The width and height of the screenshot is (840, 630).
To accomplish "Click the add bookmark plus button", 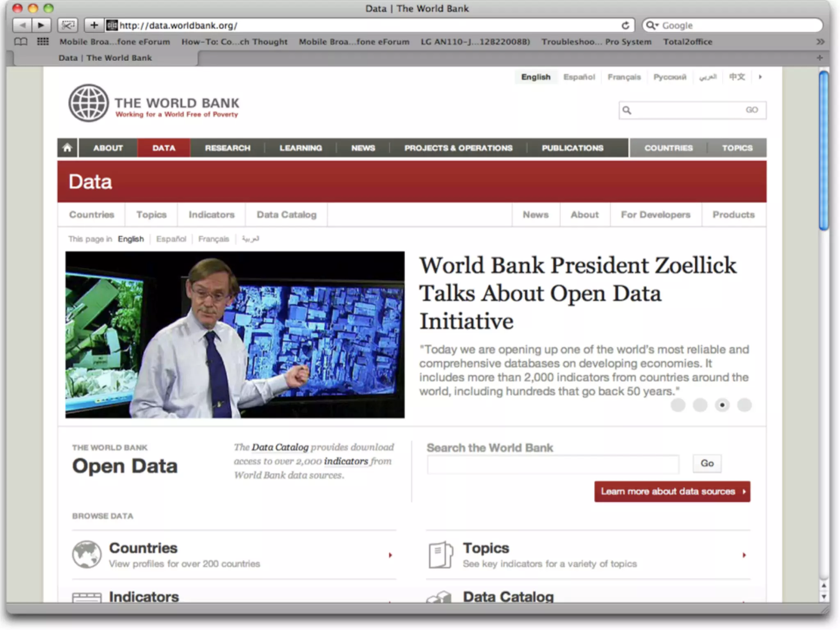I will tap(94, 25).
